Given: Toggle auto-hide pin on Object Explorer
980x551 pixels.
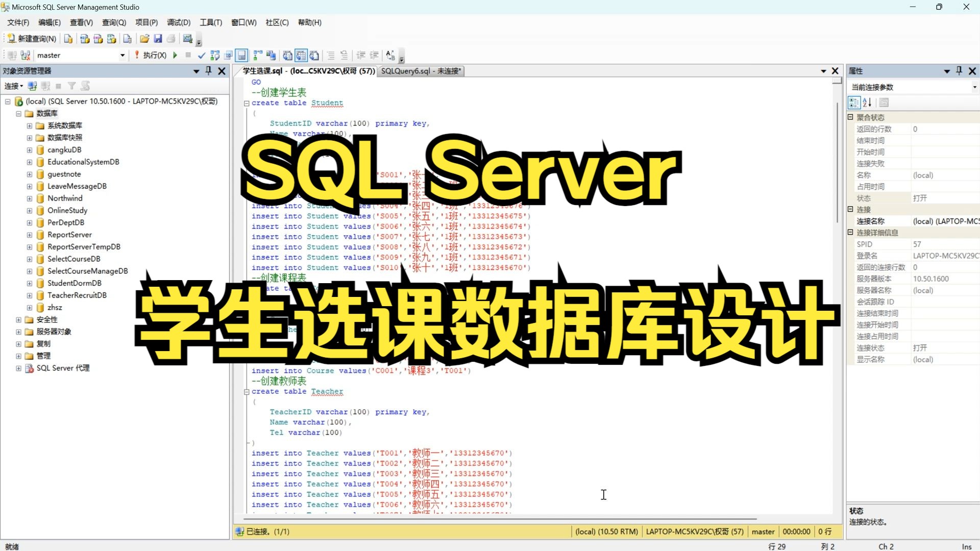Looking at the screenshot, I should tap(208, 71).
